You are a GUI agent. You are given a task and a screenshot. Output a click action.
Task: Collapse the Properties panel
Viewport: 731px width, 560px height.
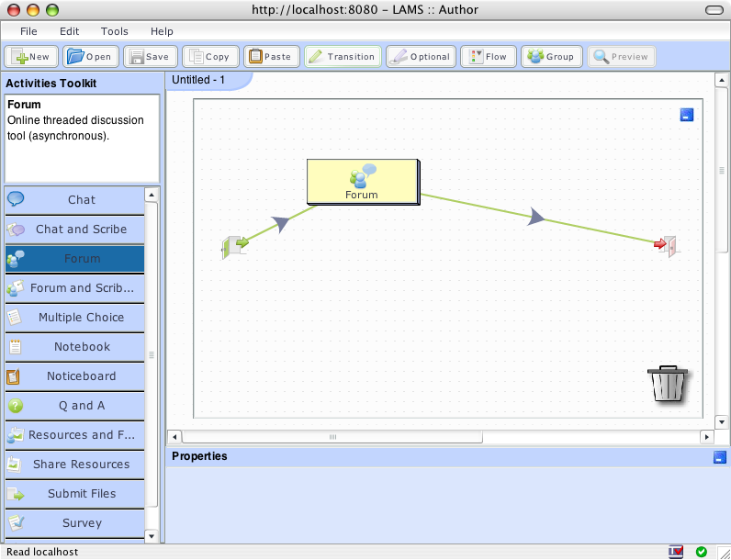click(x=719, y=457)
